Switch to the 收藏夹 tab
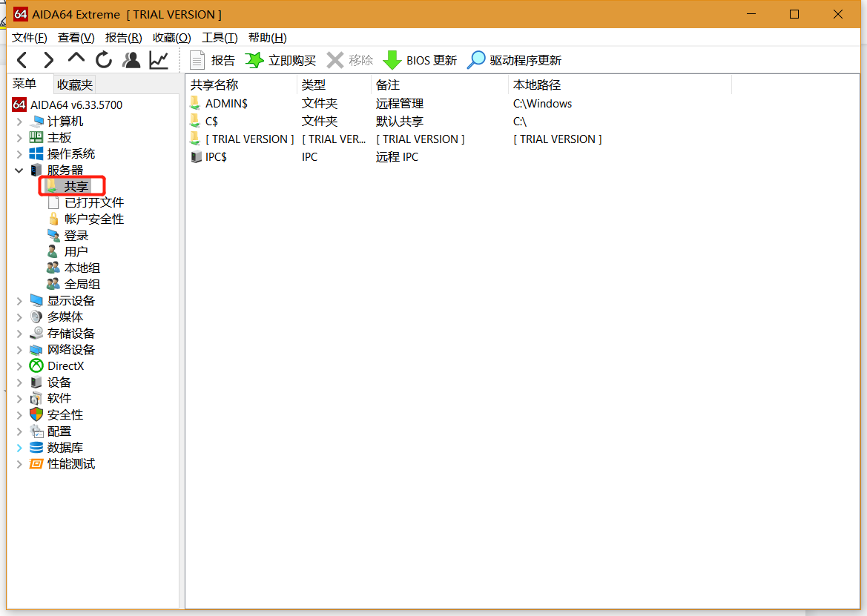The width and height of the screenshot is (867, 616). [x=75, y=85]
